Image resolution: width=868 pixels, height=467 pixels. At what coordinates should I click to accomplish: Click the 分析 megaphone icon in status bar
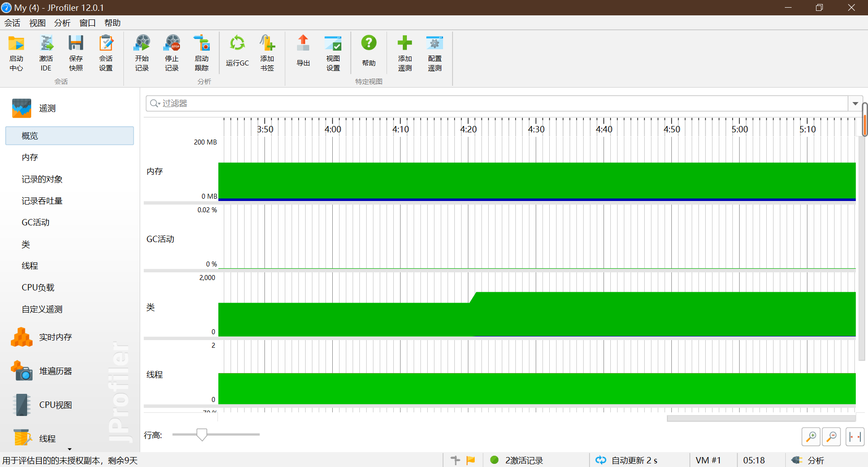coord(797,460)
